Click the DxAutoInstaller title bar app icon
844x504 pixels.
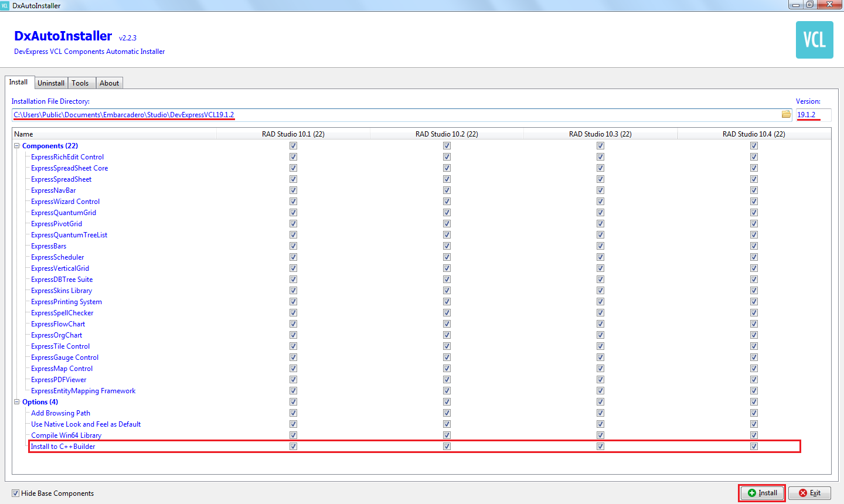tap(5, 5)
